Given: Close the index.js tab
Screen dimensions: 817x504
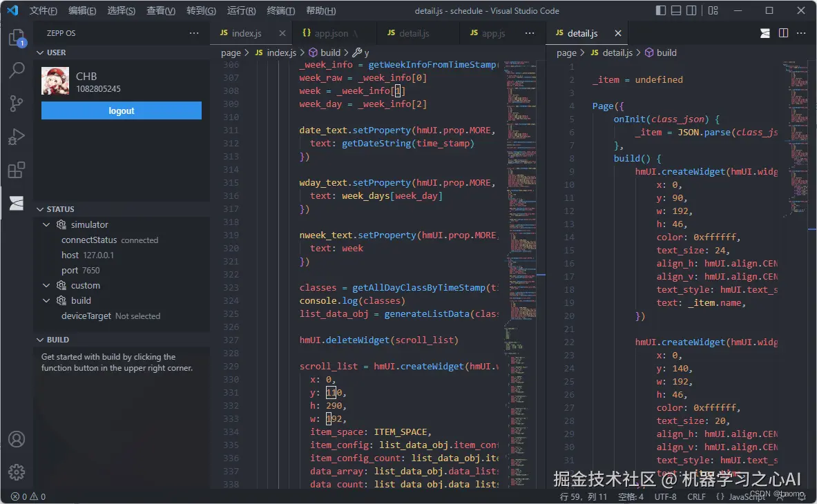Looking at the screenshot, I should tap(282, 33).
